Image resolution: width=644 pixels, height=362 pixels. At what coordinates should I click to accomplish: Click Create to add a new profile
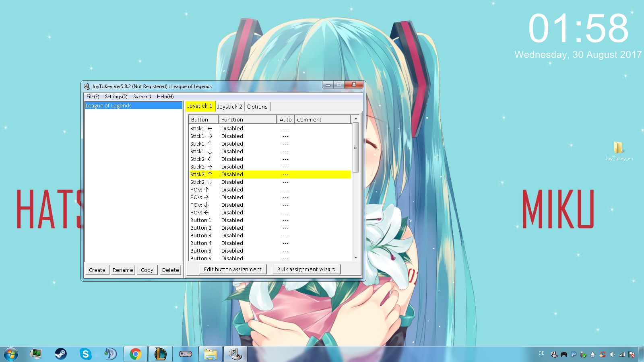[97, 270]
